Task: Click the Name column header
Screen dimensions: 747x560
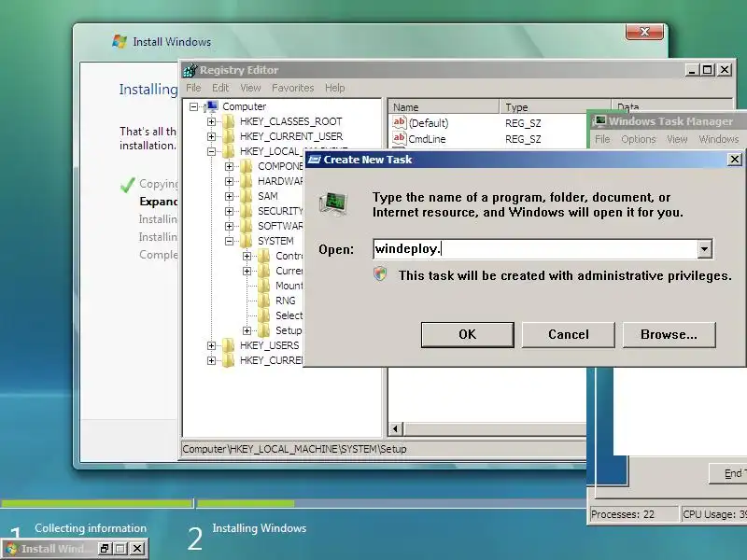Action: point(444,107)
